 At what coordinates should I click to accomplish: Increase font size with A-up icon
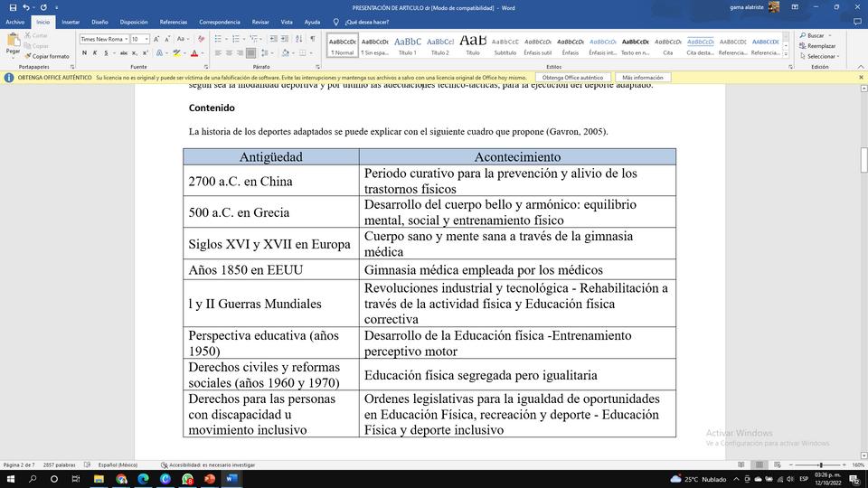156,39
